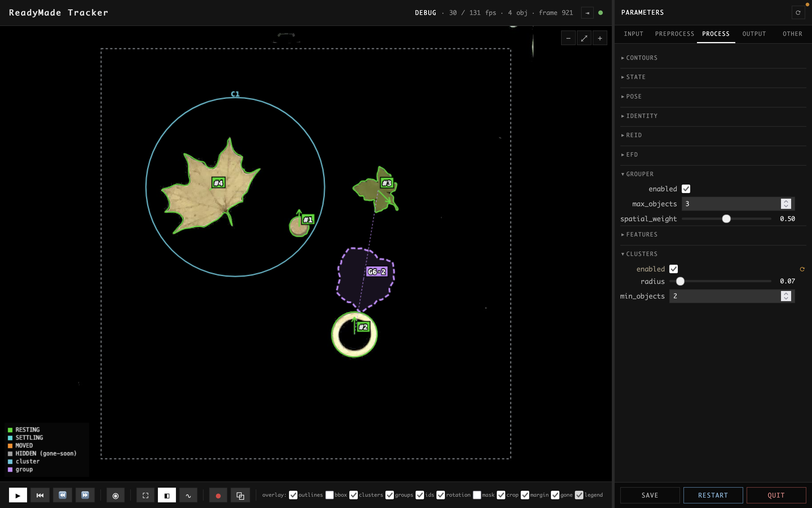Image resolution: width=812 pixels, height=508 pixels.
Task: Click the circular target icon in bottom toolbar
Action: [115, 495]
